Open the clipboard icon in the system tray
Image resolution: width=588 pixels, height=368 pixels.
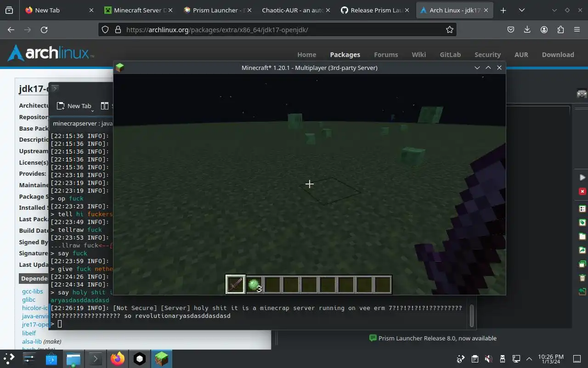pyautogui.click(x=475, y=359)
